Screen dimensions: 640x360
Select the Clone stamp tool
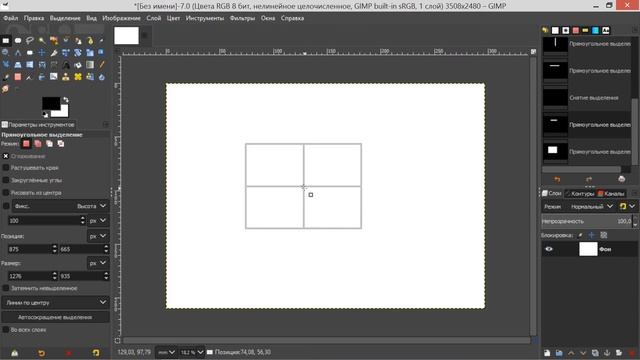[x=66, y=77]
